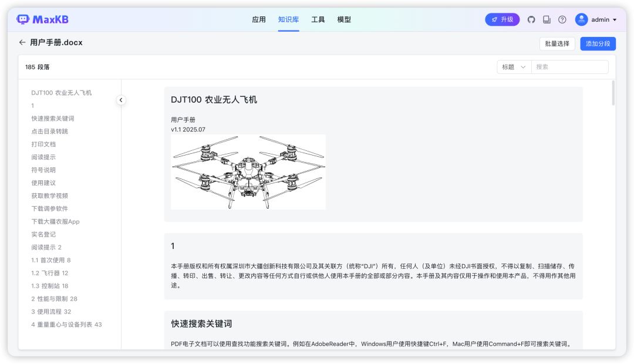Select outline item 获取教学视频
634x364 pixels.
coord(50,196)
